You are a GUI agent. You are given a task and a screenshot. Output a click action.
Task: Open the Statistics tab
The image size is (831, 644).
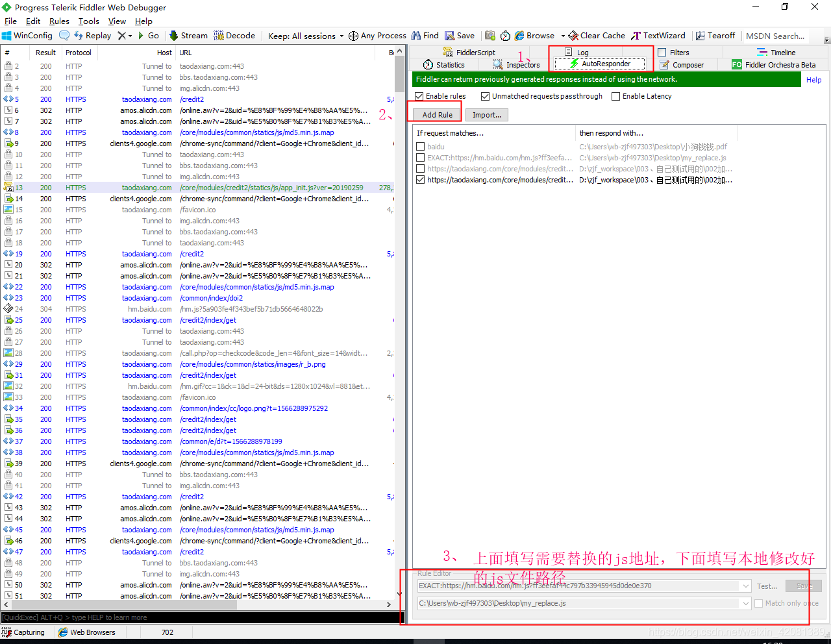coord(443,65)
